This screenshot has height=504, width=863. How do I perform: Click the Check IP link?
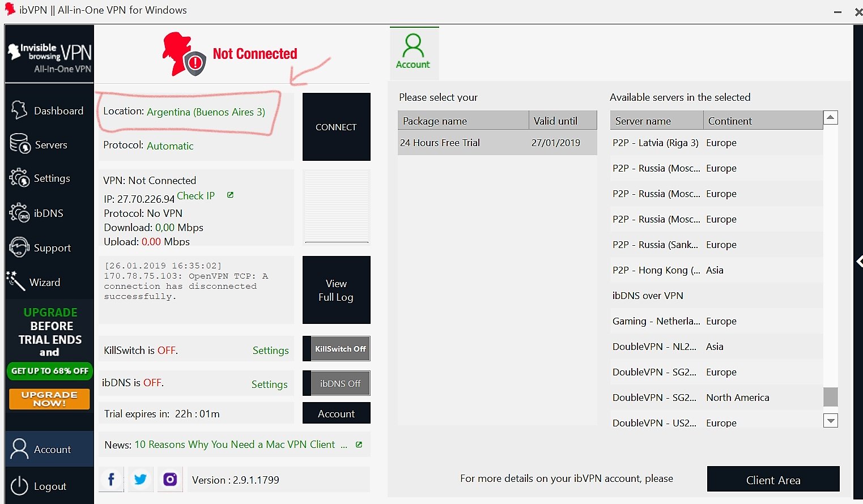(195, 195)
